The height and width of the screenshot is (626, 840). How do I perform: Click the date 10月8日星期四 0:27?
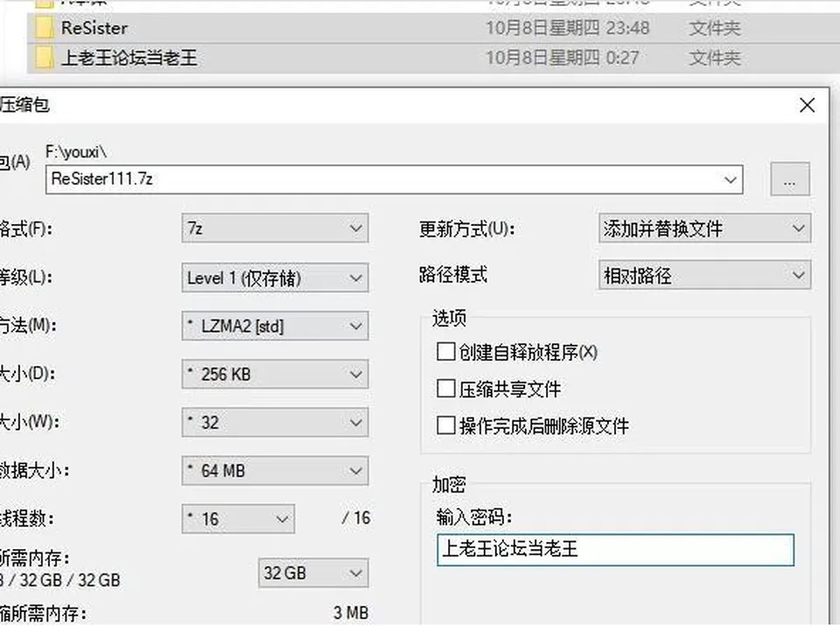click(x=562, y=58)
